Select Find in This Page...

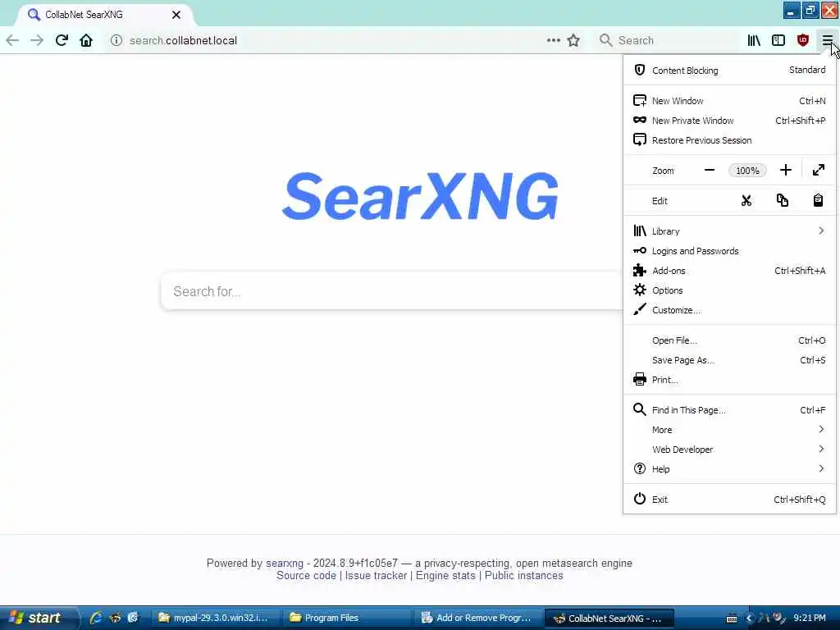tap(729, 410)
